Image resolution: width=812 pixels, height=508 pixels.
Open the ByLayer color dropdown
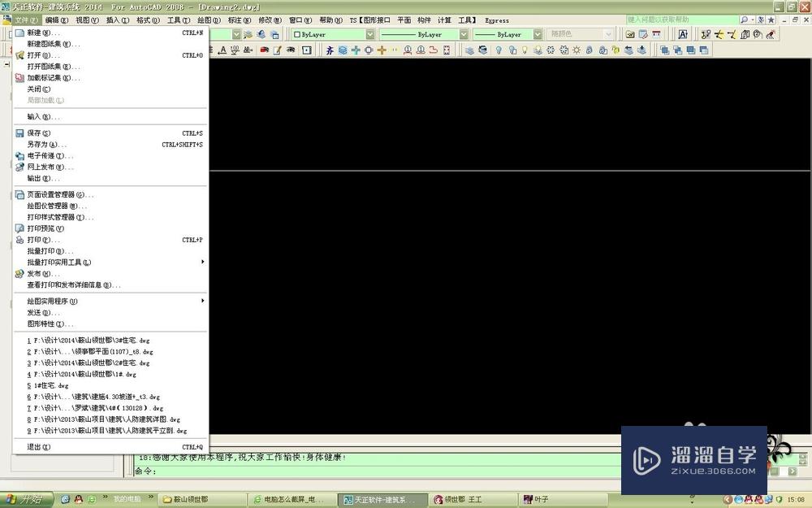click(x=369, y=34)
